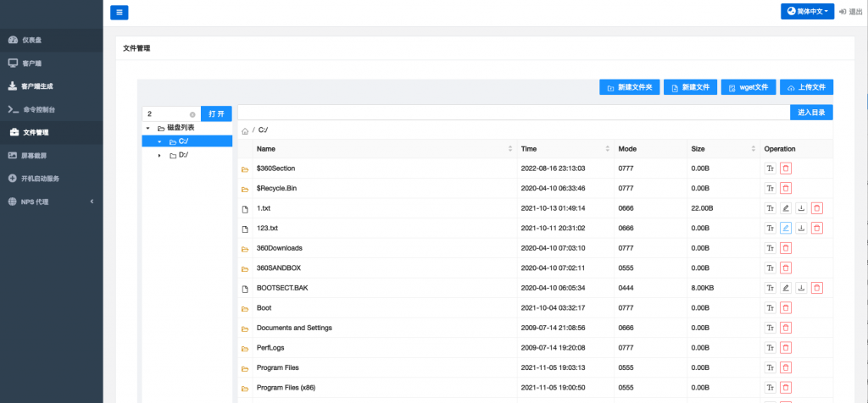The width and height of the screenshot is (868, 403).
Task: Collapse the 磁盘列表 tree root
Action: [x=148, y=128]
